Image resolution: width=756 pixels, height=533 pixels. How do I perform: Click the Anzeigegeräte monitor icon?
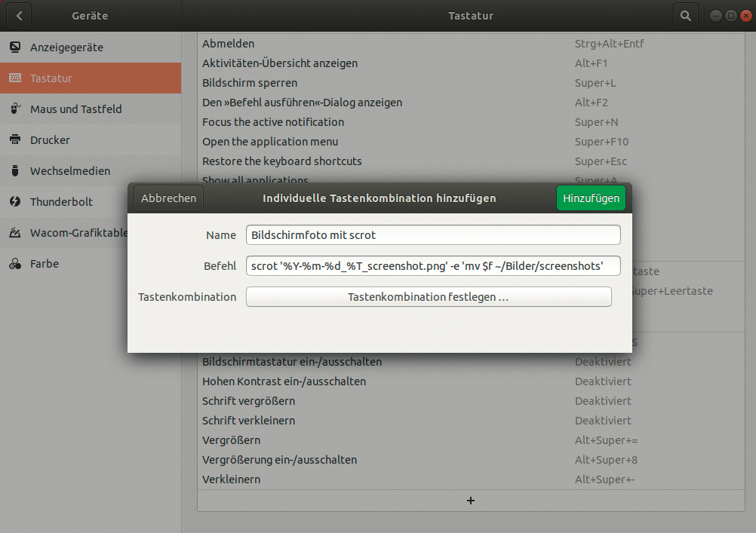tap(15, 47)
